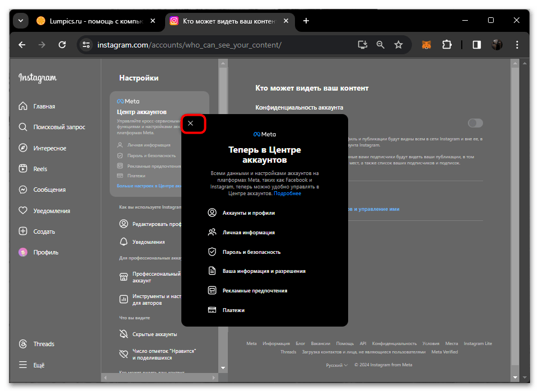
Task: Click the shield icon beside Пароль и безопасность
Action: pos(212,252)
